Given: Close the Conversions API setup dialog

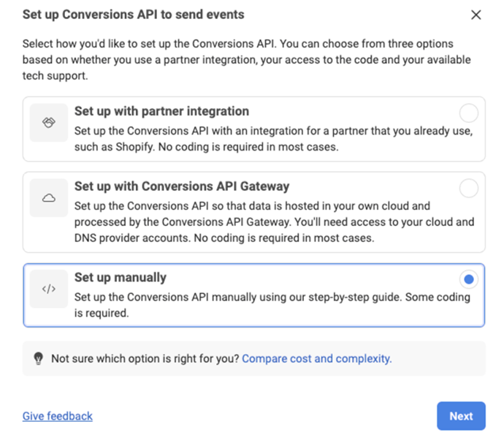Looking at the screenshot, I should (x=476, y=15).
